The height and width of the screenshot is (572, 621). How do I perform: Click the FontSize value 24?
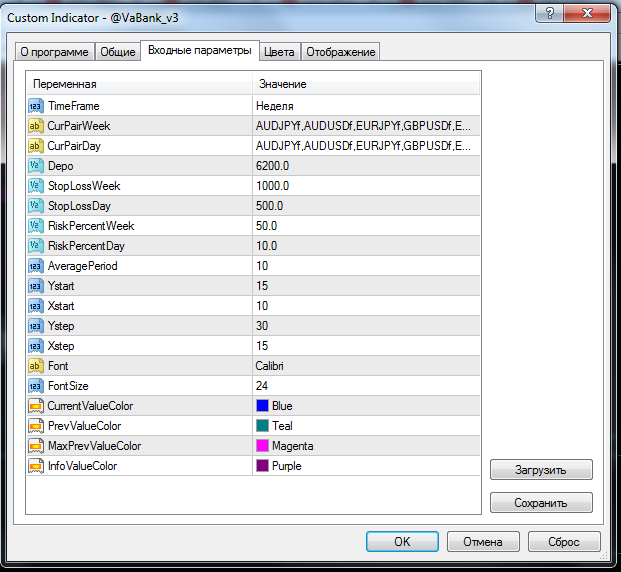[262, 386]
